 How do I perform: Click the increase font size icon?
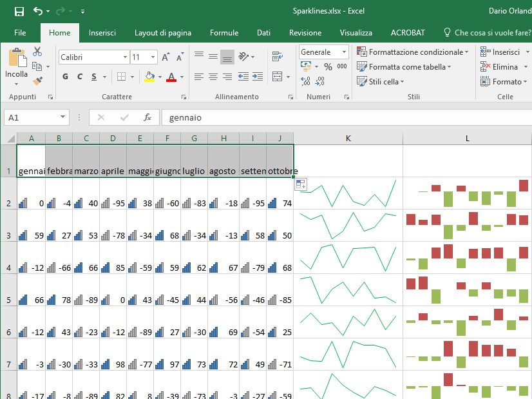166,57
